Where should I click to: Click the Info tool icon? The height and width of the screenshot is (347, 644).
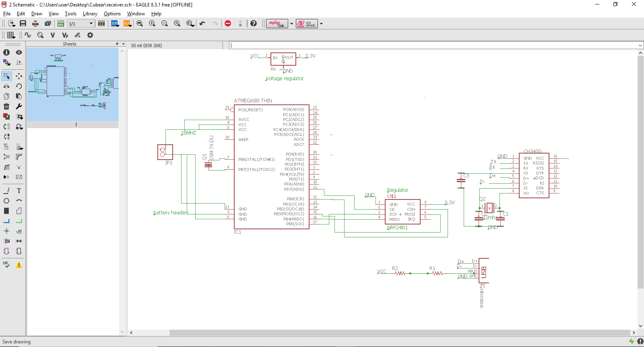click(x=6, y=52)
